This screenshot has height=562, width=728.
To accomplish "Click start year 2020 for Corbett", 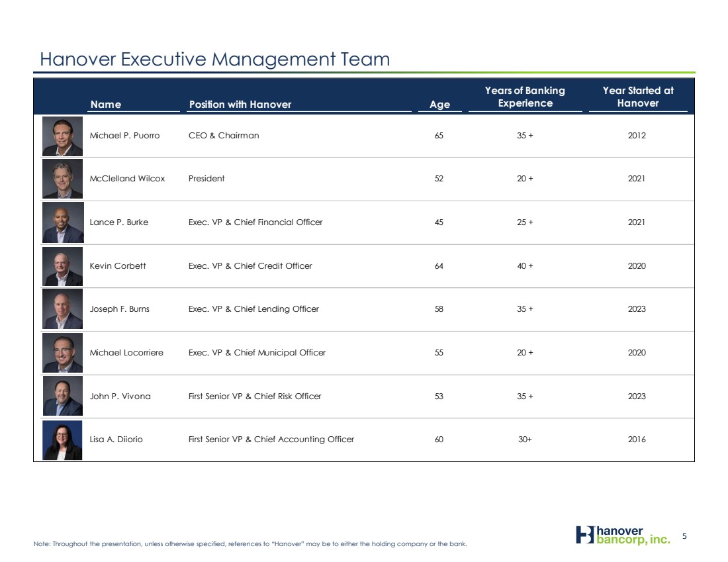I will pyautogui.click(x=637, y=266).
